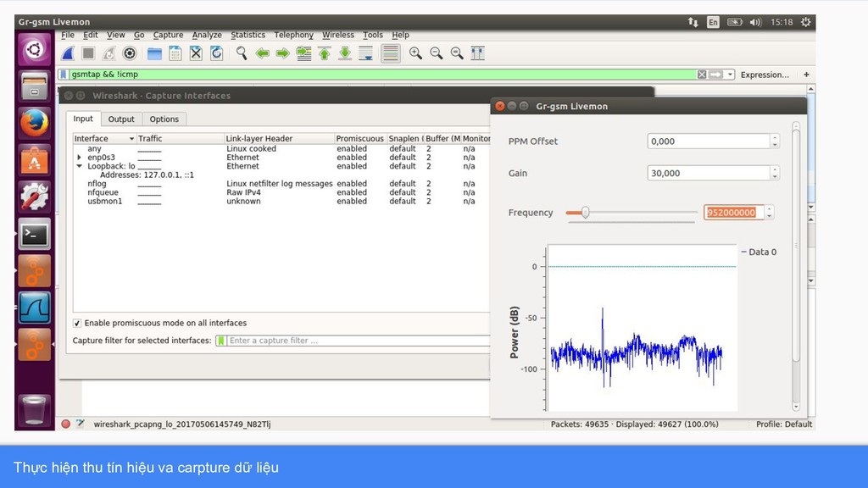Screen dimensions: 868x488
Task: Open the Capture menu
Action: click(168, 35)
